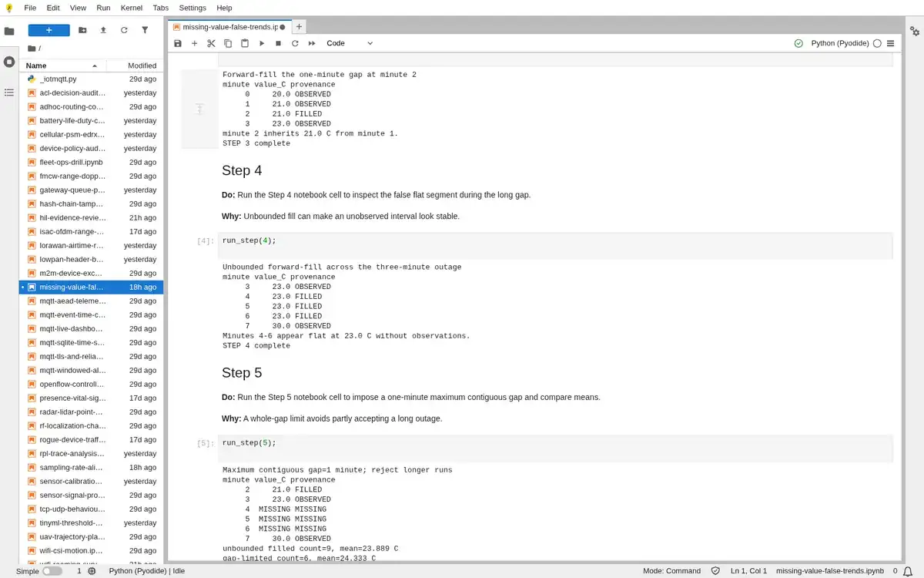Open the Help menu
This screenshot has height=578, width=924.
(225, 8)
